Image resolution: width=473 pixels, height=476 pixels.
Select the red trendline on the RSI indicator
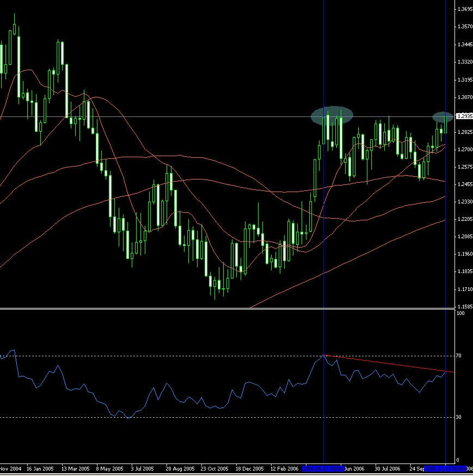click(x=389, y=364)
